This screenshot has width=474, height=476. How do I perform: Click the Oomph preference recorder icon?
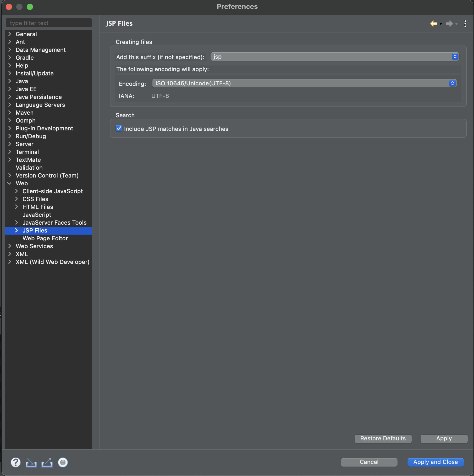coord(63,462)
